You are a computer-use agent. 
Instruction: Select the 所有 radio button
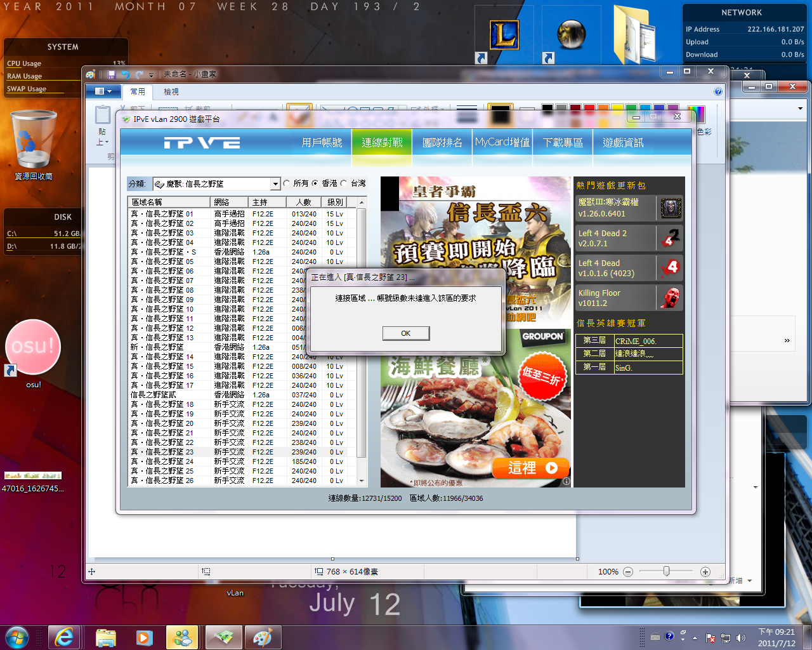pyautogui.click(x=287, y=183)
